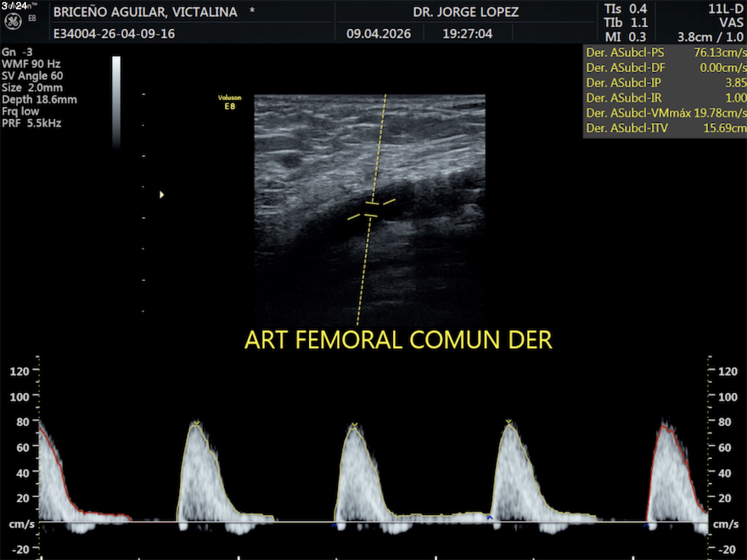
Task: Click the SV Angle 60 parameter
Action: pyautogui.click(x=32, y=76)
